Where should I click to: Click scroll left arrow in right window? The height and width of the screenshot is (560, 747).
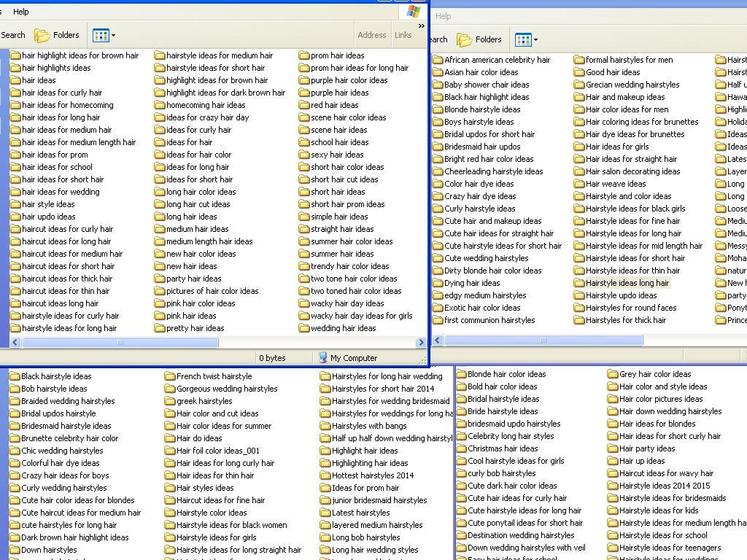click(x=438, y=340)
